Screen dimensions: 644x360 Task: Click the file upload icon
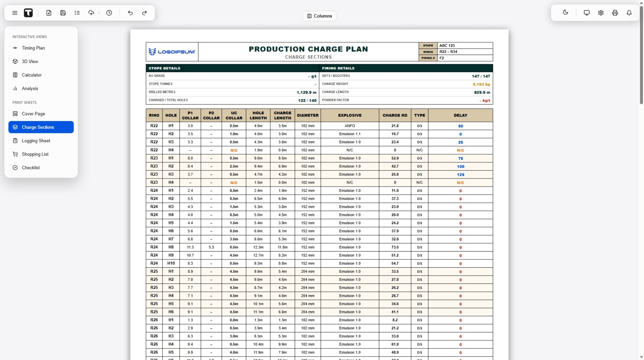tap(49, 13)
